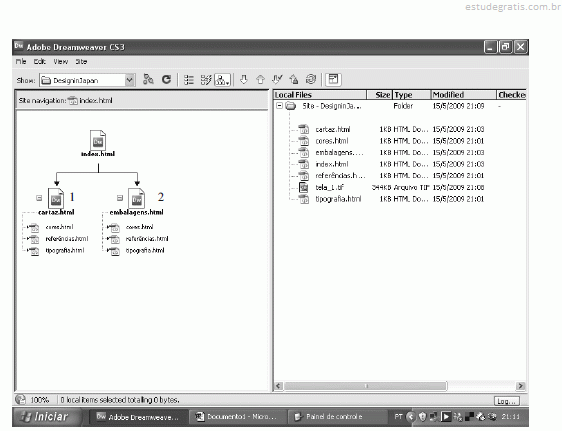The image size is (562, 431).
Task: Select index.html in Local Files list
Action: (x=332, y=164)
